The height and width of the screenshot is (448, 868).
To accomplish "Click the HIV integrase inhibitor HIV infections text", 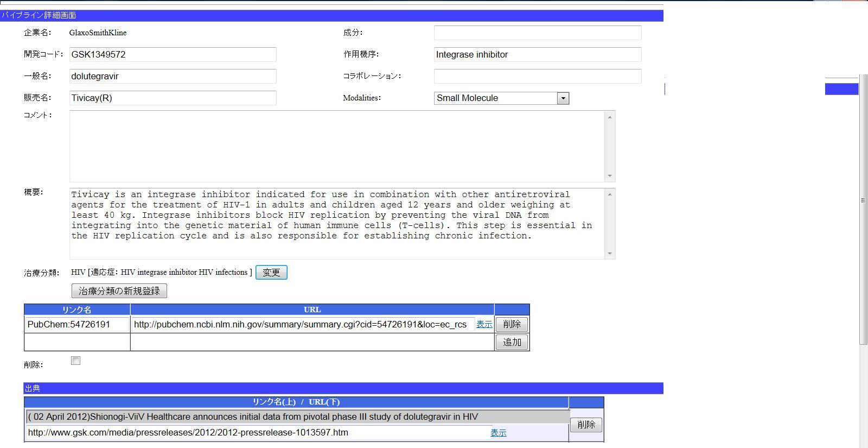I will (x=184, y=272).
